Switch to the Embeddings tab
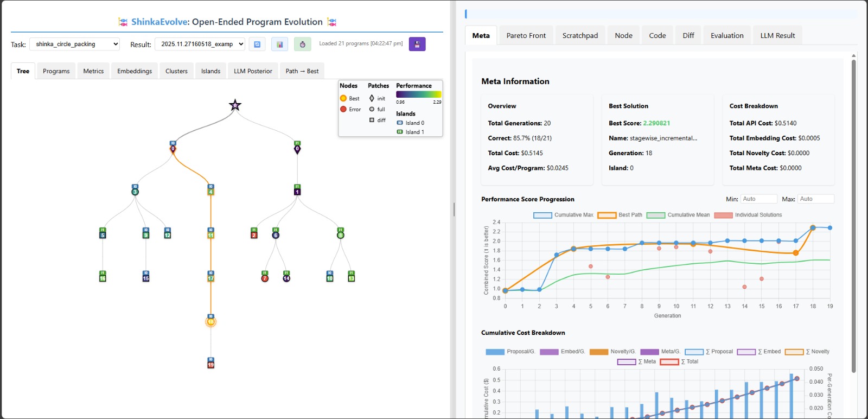Viewport: 868px width, 419px height. 135,71
